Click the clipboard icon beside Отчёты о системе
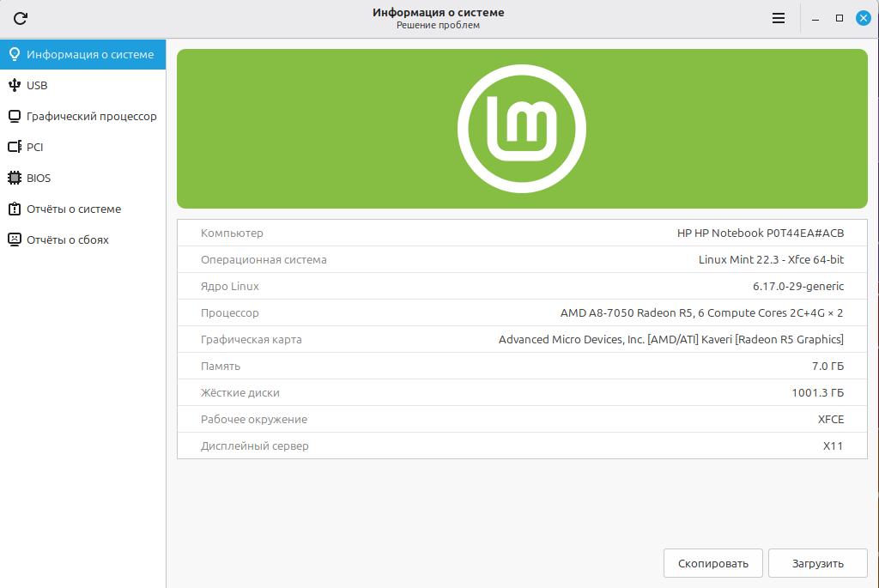 (x=15, y=209)
